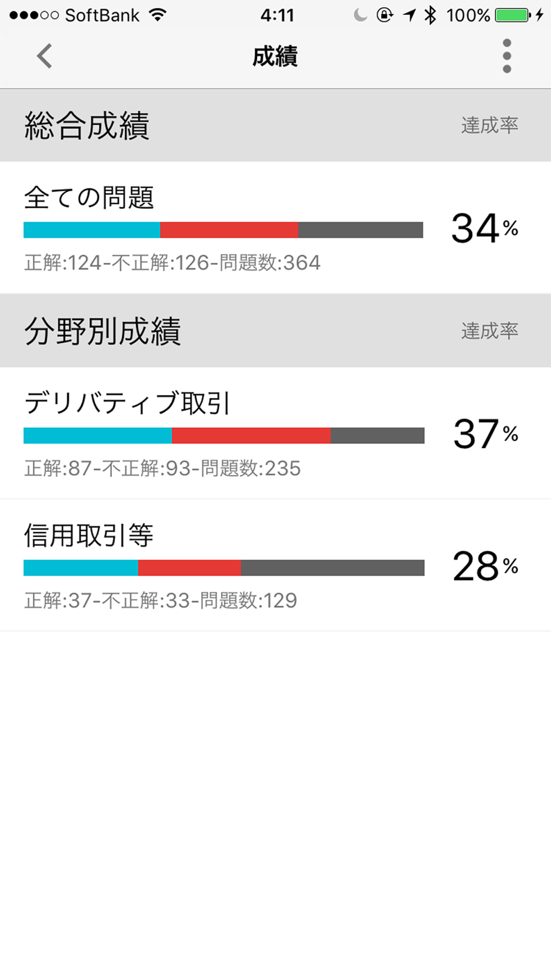
Task: Tap the location services arrow icon
Action: 409,15
